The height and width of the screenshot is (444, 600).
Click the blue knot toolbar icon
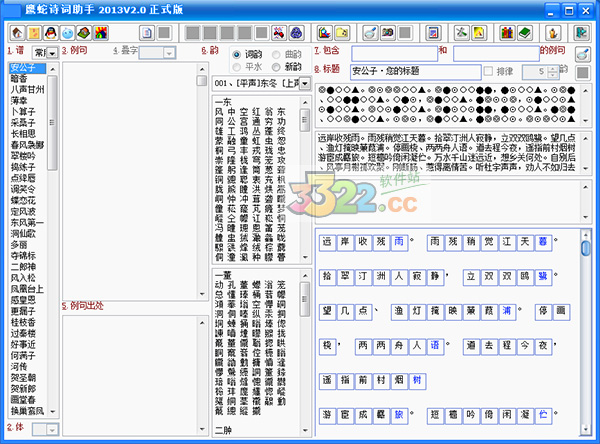pyautogui.click(x=296, y=33)
